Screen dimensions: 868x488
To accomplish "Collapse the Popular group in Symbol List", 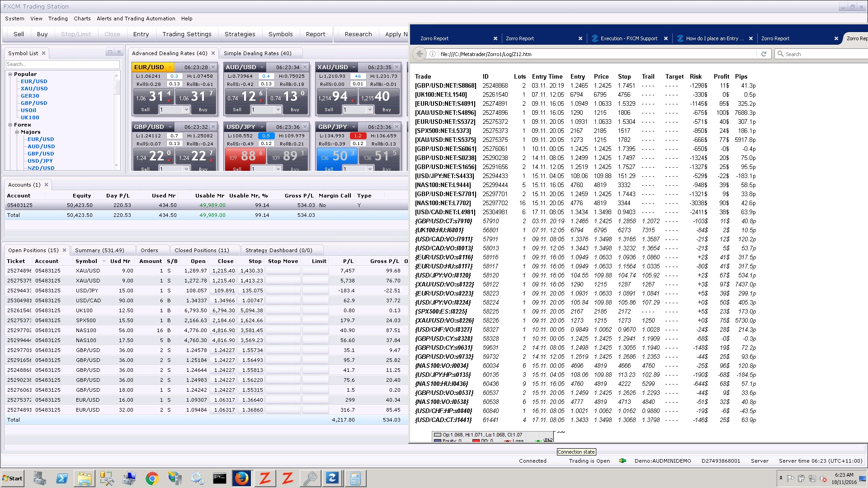I will (x=10, y=74).
